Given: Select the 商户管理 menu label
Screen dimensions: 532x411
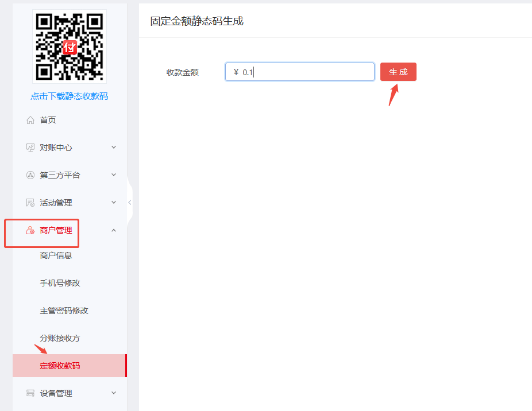Looking at the screenshot, I should click(x=56, y=230).
